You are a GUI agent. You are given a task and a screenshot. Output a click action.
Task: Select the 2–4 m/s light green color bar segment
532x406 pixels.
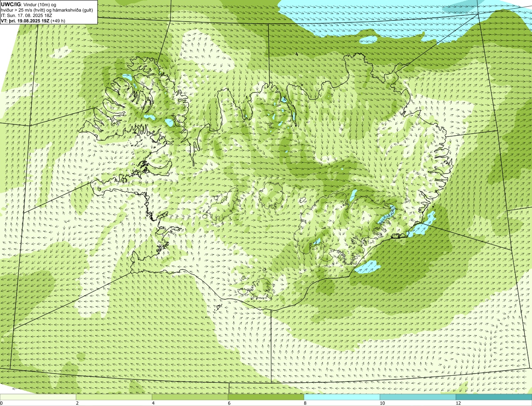pyautogui.click(x=114, y=397)
